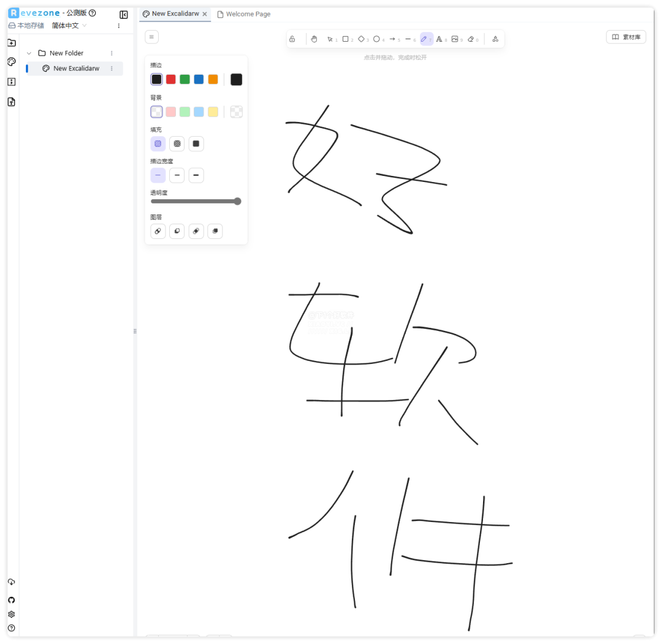Select the eraser tool in the toolbar
Screen dimensions: 662x644
pos(471,39)
